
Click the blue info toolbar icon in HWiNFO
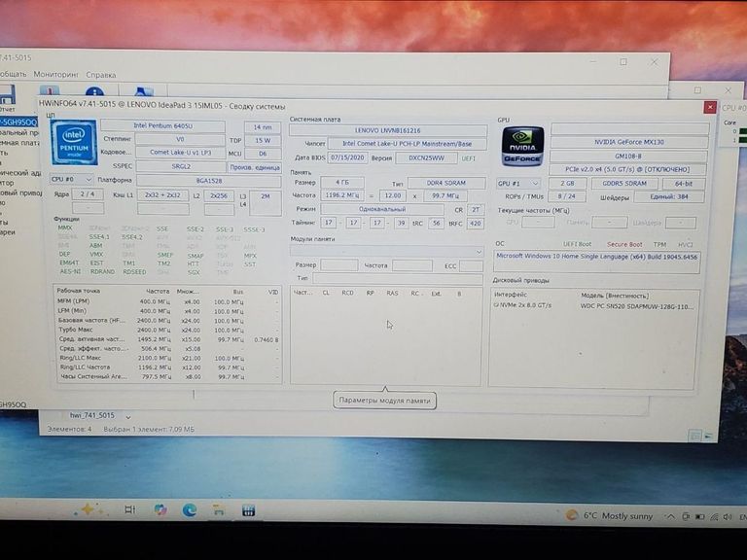tap(94, 92)
